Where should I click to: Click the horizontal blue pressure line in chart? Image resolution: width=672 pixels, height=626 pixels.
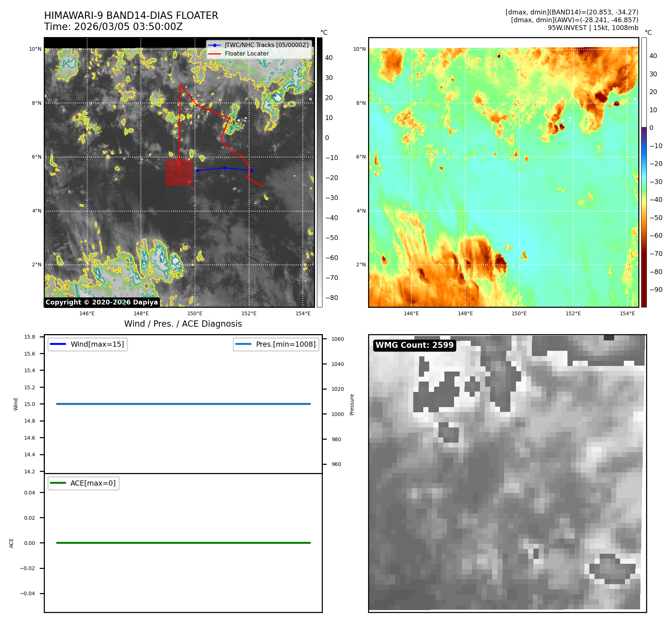tap(183, 404)
